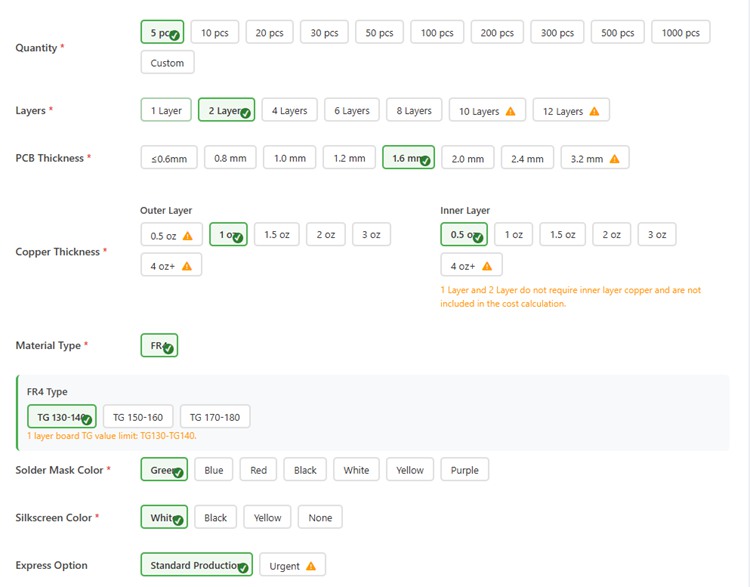Viewport: 750px width, 587px height.
Task: Pick the 30 pcs quantity
Action: click(324, 33)
